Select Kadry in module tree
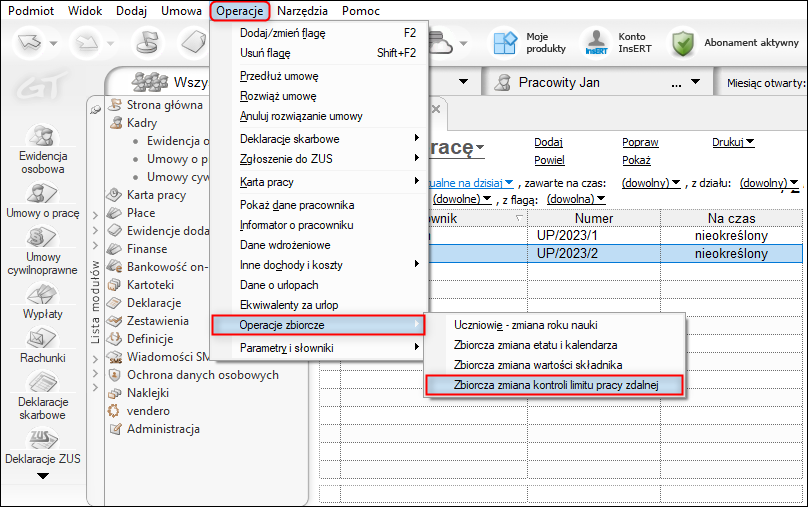 142,123
